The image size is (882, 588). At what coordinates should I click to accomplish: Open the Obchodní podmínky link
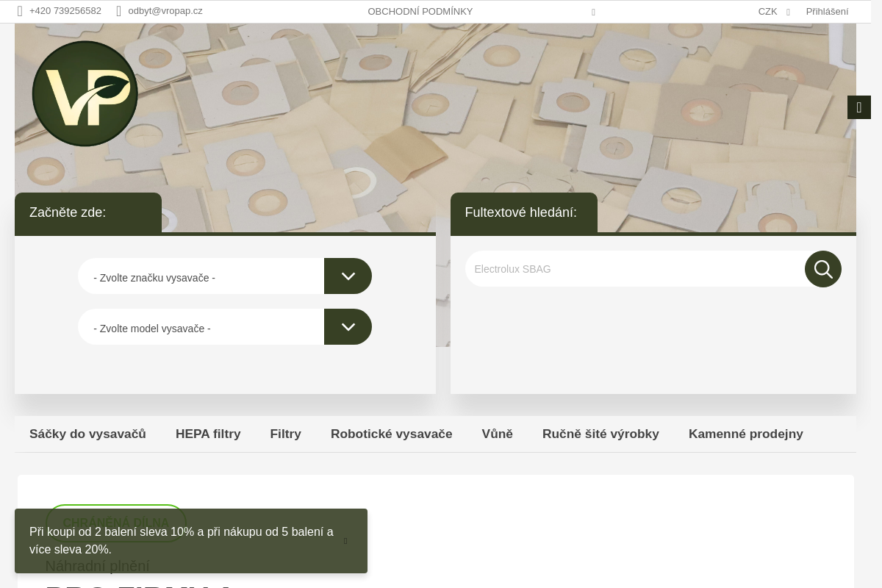pyautogui.click(x=420, y=12)
